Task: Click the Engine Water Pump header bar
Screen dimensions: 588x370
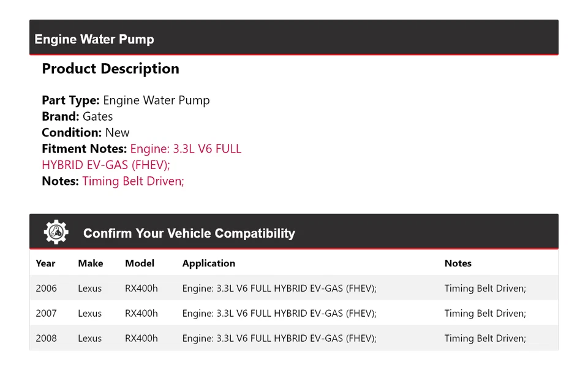Action: (294, 38)
